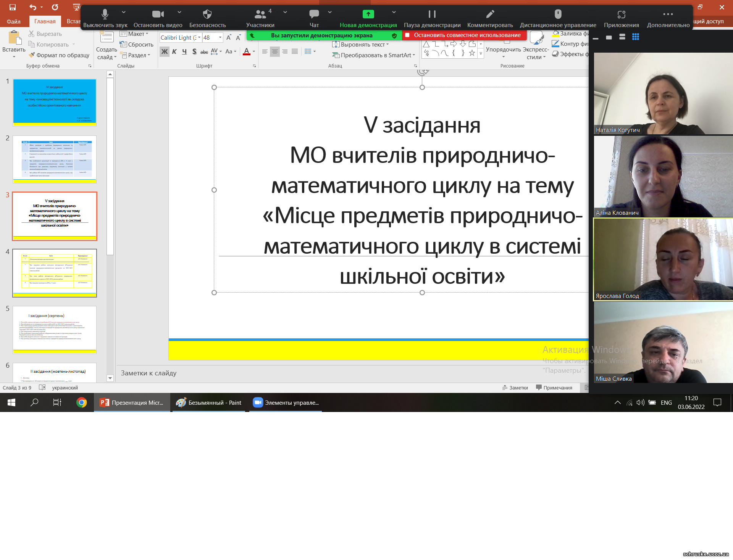Click Заливка фигуры yellow fill swatch
Viewport: 733px width, 560px height.
[556, 34]
